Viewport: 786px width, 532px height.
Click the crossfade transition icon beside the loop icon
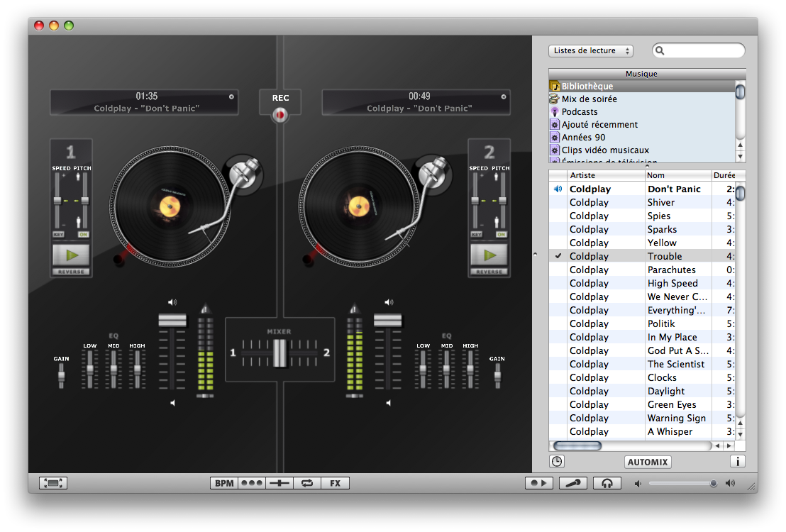(279, 483)
